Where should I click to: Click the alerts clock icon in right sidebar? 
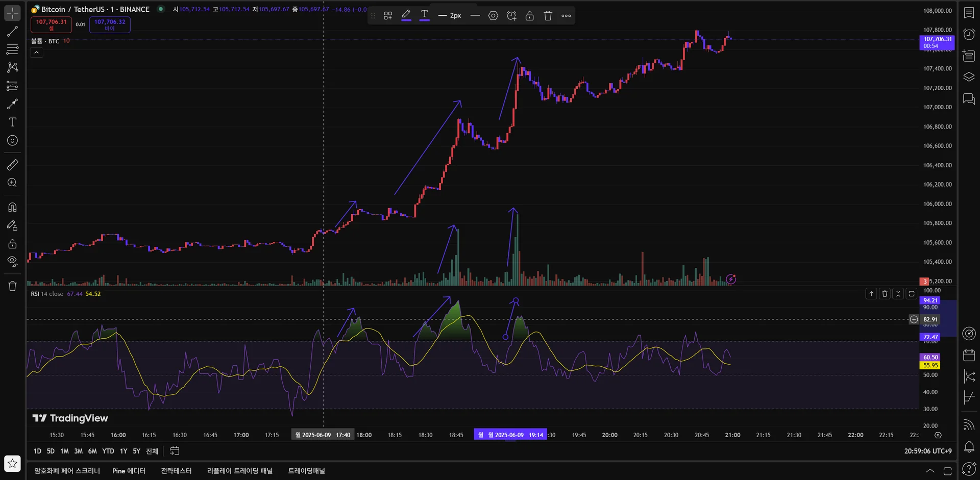(x=968, y=34)
